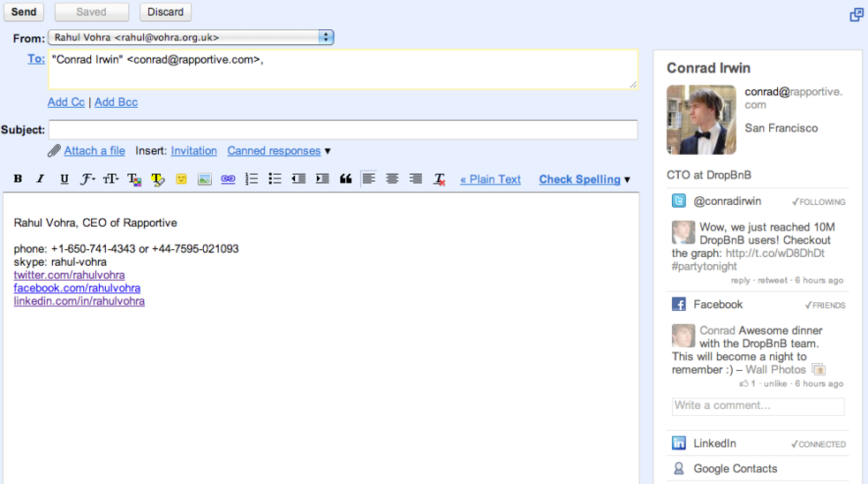Open the text color picker
Viewport: 868px width, 484px height.
(x=134, y=179)
